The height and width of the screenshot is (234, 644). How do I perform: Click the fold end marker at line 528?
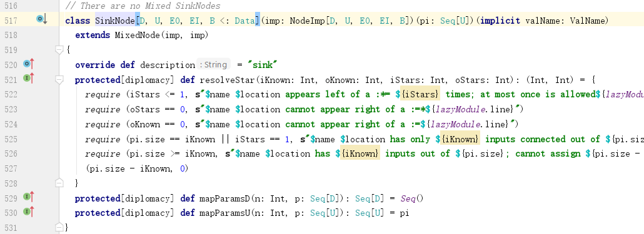coord(59,182)
